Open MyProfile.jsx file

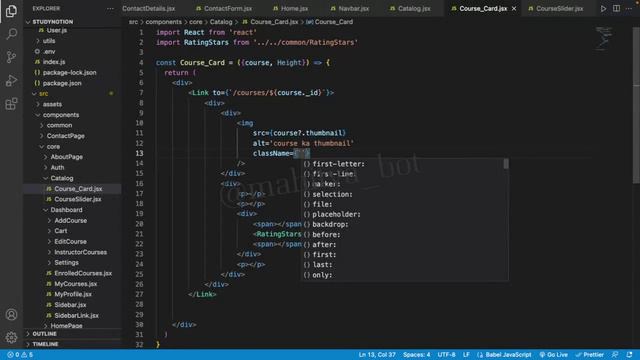pyautogui.click(x=73, y=294)
